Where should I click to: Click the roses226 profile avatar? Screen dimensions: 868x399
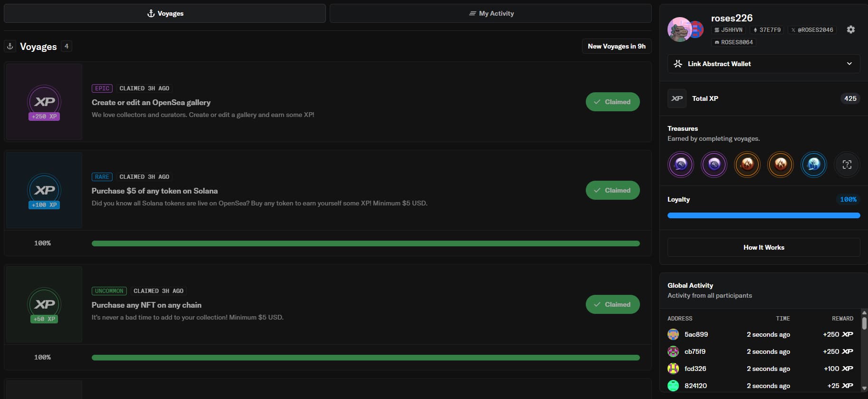click(680, 29)
